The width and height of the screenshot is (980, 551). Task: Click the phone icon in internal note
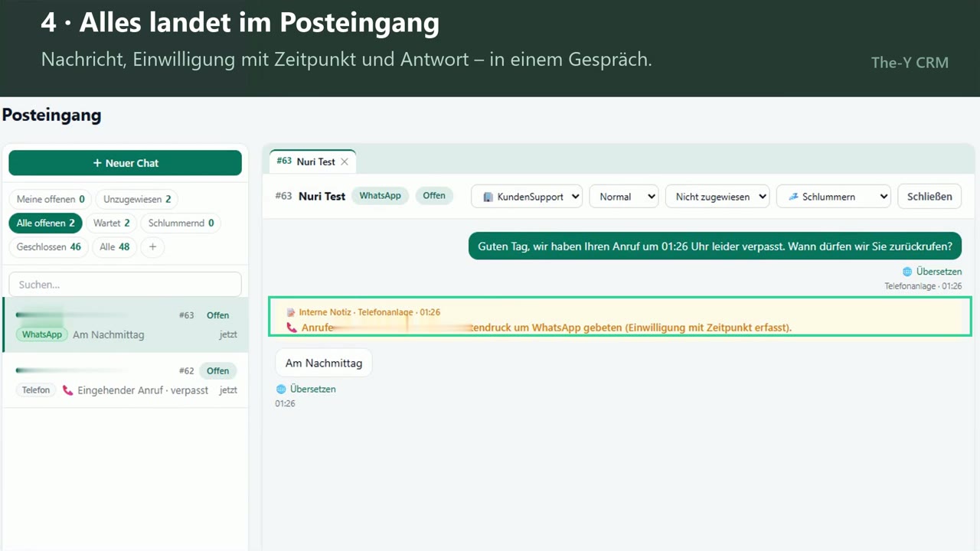(x=292, y=328)
